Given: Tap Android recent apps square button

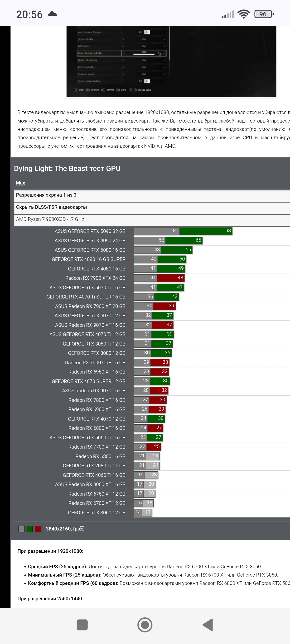Looking at the screenshot, I should tap(82, 625).
